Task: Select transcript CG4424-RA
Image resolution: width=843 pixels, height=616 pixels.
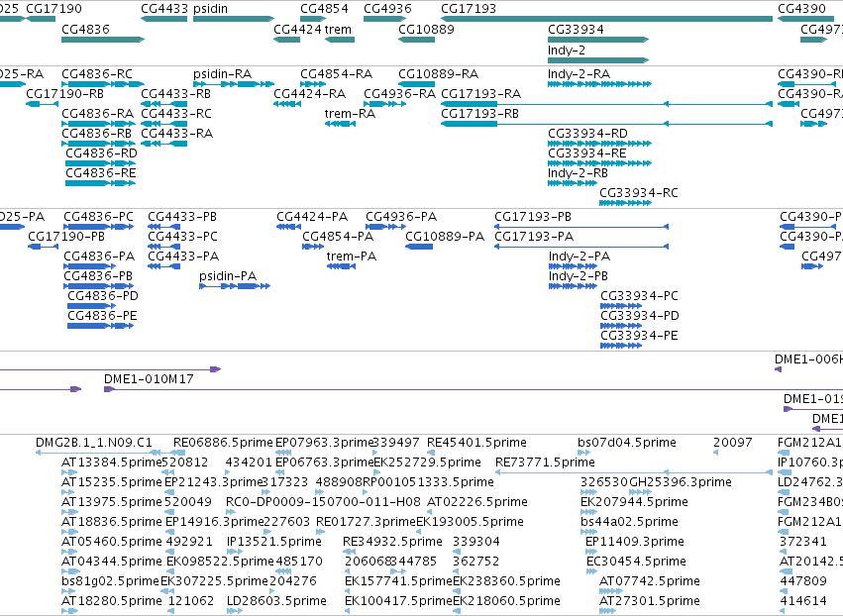Action: [287, 104]
